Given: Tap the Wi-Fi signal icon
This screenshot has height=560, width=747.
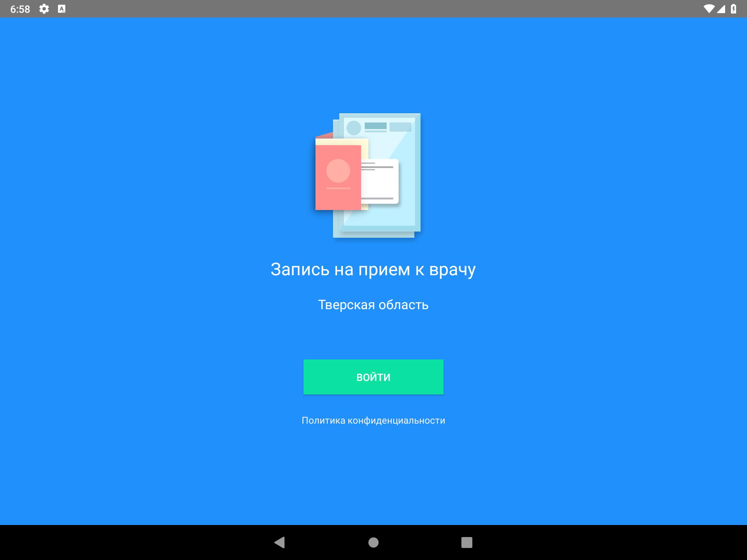Looking at the screenshot, I should [x=709, y=9].
